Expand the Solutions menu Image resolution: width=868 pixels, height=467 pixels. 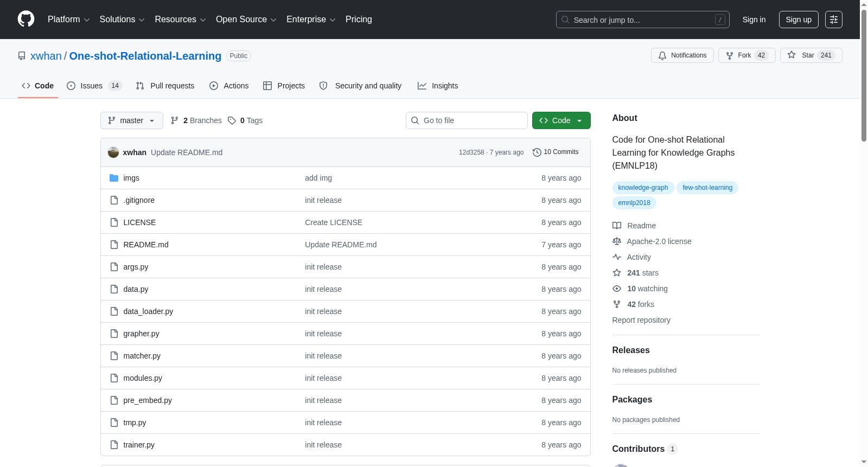click(122, 20)
